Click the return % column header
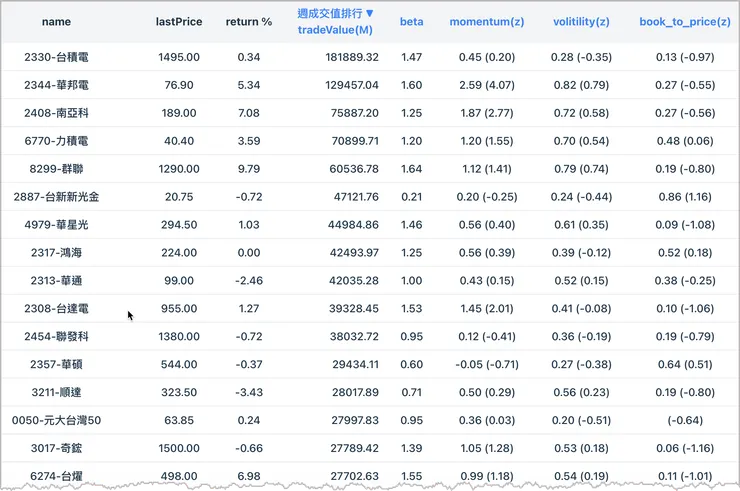Viewport: 740px width, 491px height. pyautogui.click(x=249, y=22)
